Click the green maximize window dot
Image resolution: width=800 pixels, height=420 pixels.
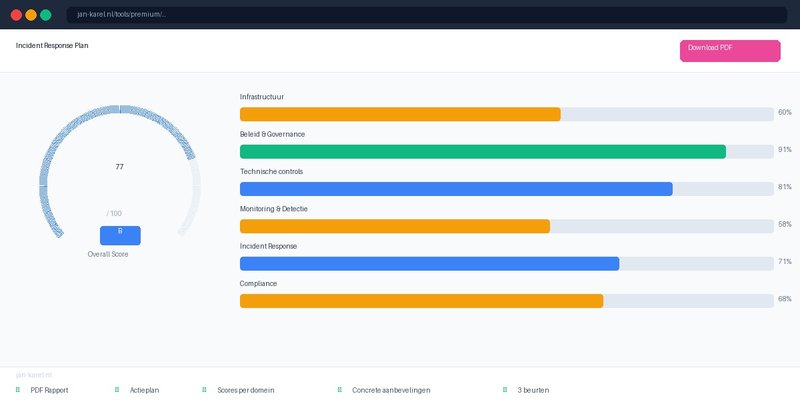pos(46,15)
